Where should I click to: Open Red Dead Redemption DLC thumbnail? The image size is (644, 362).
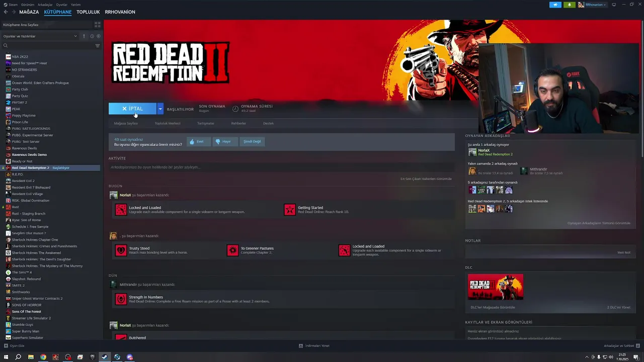496,287
